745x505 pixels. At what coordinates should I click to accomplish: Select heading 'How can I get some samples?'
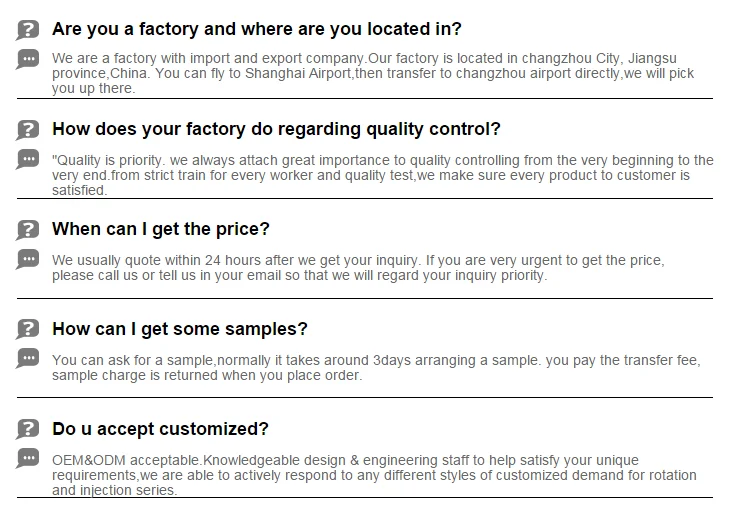(x=180, y=329)
